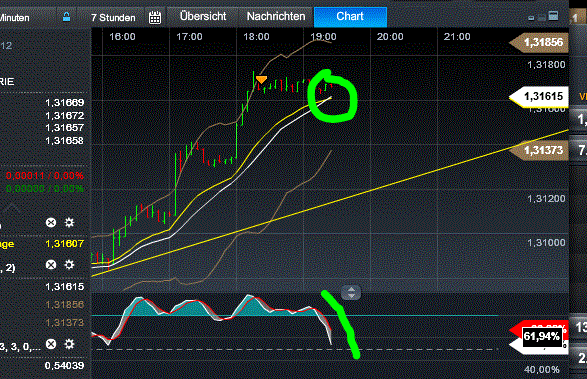Click the 1,31856 value in left indicator list
Viewport: 587px width, 379px height.
tap(64, 304)
